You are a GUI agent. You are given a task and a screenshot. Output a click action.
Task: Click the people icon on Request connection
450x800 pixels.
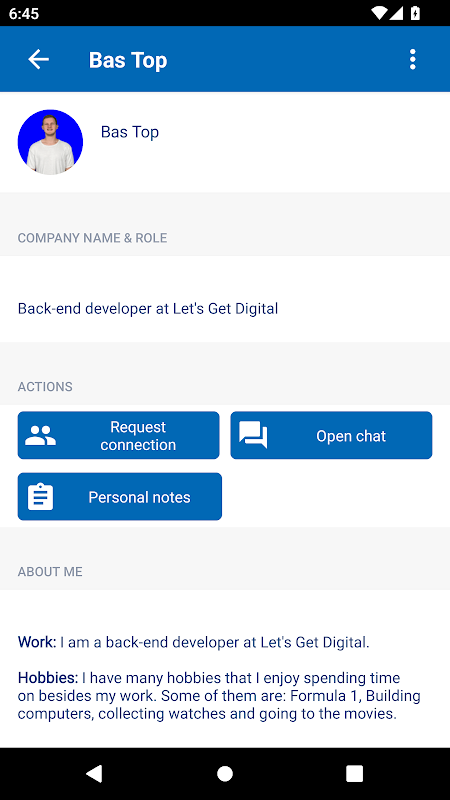tap(41, 435)
